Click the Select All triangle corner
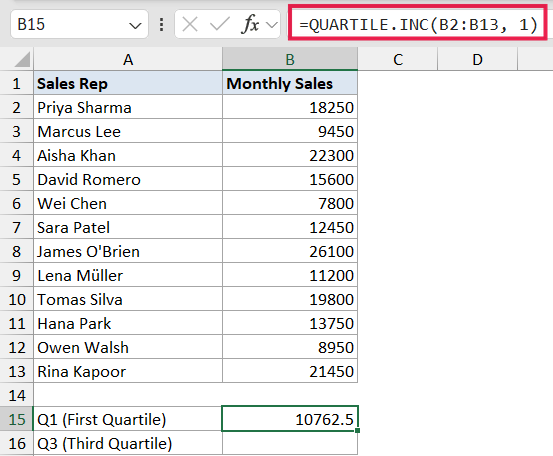This screenshot has width=553, height=456. click(23, 59)
